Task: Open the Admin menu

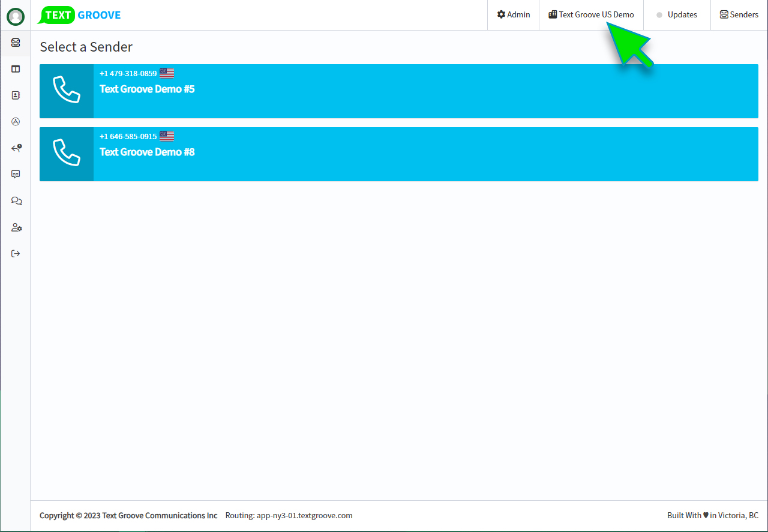Action: click(x=514, y=15)
